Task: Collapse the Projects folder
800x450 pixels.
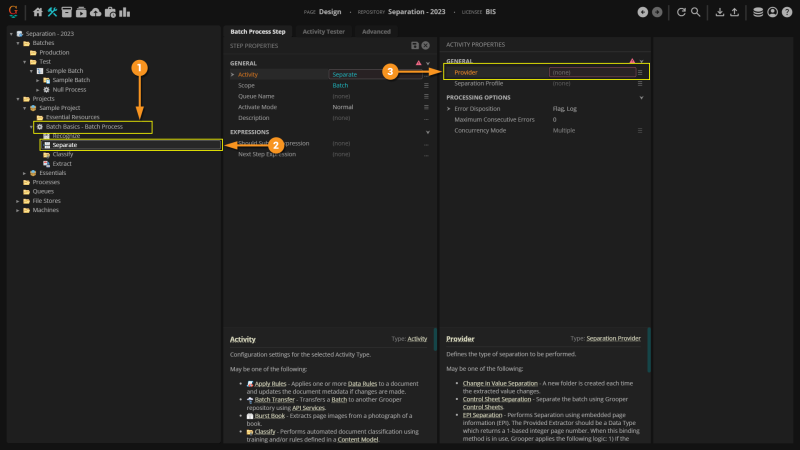Action: coord(18,99)
